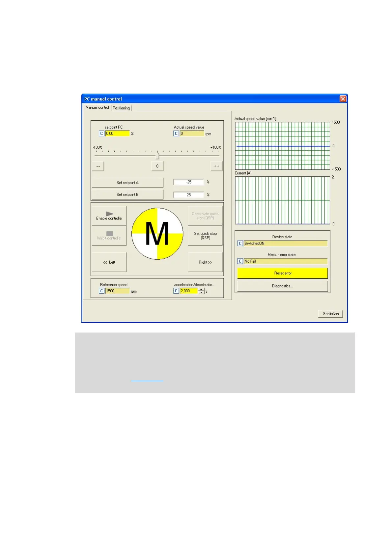392x555 pixels.
Task: Click the Actual speed value chart
Action: 282,146
